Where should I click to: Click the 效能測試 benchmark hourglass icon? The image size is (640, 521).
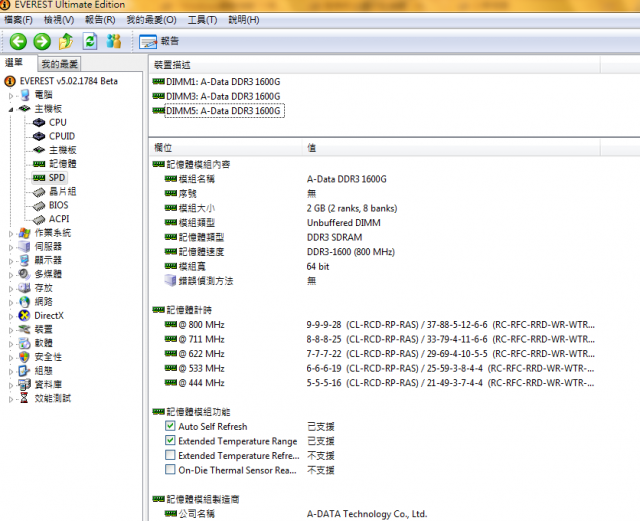(24, 398)
